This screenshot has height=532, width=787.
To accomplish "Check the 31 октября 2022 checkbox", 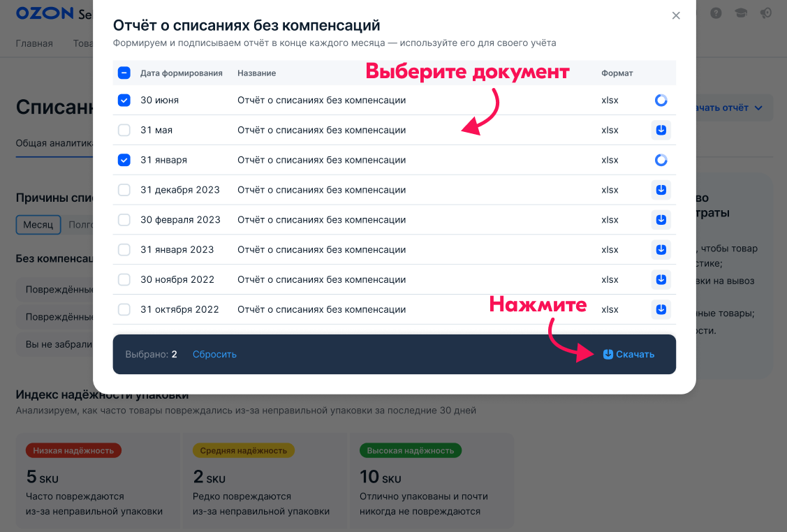I will click(x=124, y=309).
